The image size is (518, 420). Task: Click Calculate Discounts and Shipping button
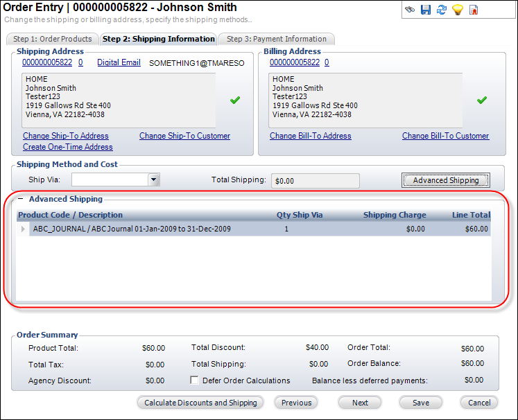coord(200,403)
